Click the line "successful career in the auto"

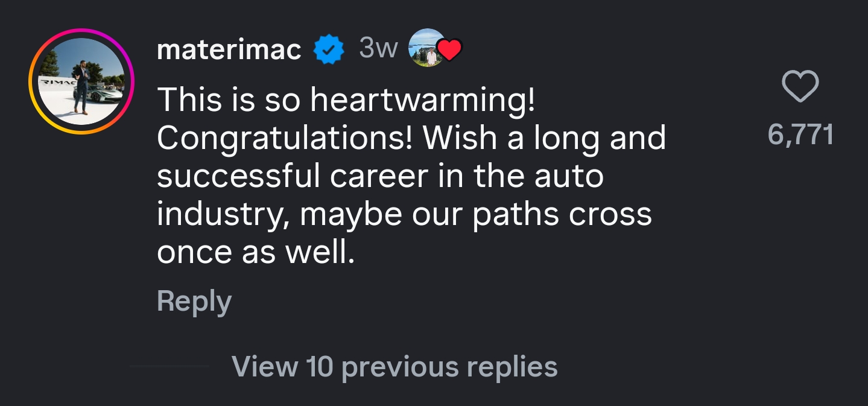(380, 176)
